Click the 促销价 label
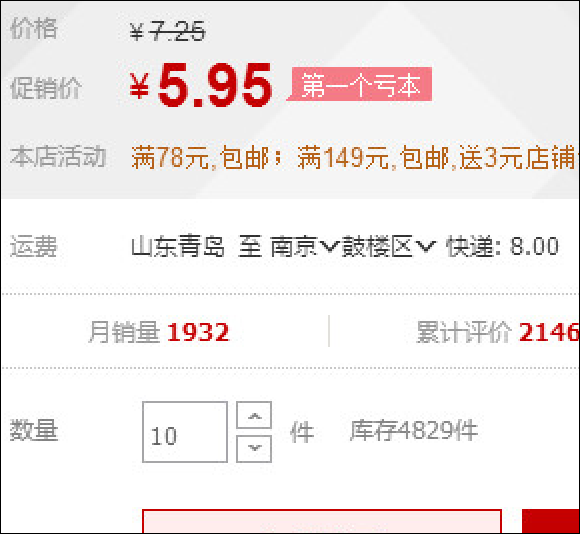This screenshot has width=580, height=534. pyautogui.click(x=46, y=88)
